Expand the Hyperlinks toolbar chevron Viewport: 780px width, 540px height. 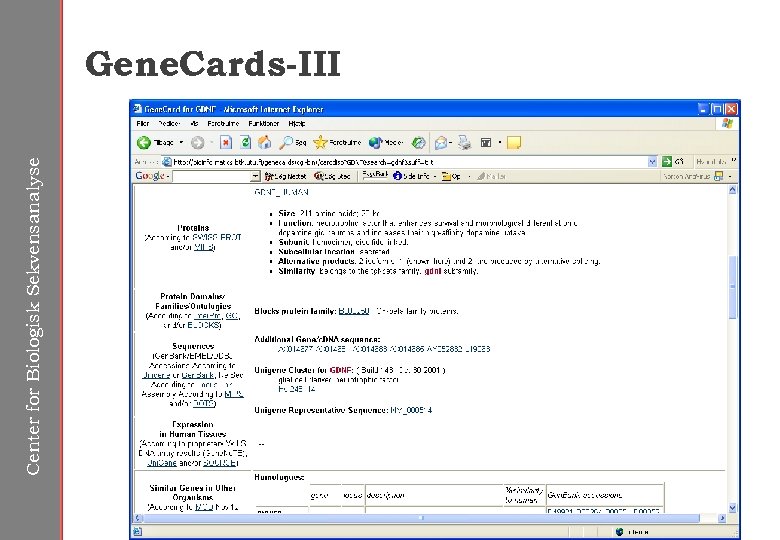click(733, 161)
